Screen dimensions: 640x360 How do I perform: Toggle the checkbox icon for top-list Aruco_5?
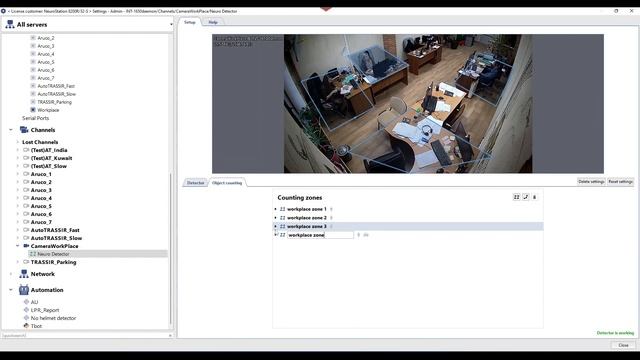coord(33,62)
